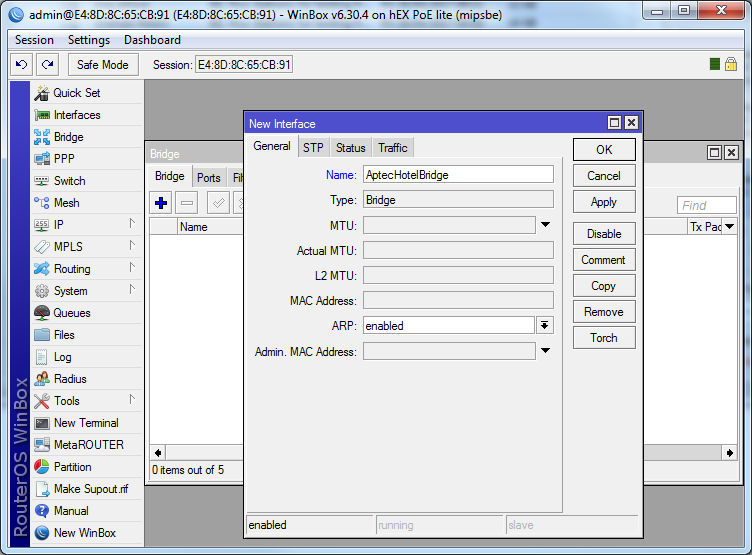The image size is (752, 555).
Task: Click the Name column header in Bridge window
Action: click(210, 226)
